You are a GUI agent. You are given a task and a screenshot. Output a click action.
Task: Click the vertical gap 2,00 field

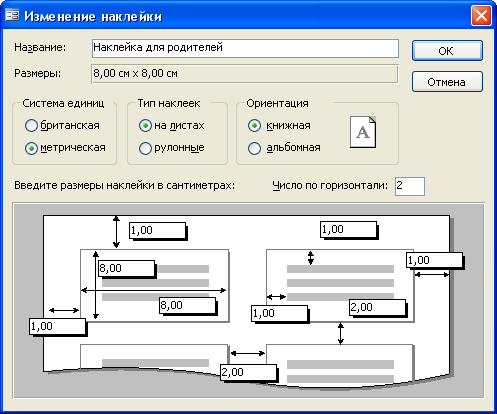point(377,307)
